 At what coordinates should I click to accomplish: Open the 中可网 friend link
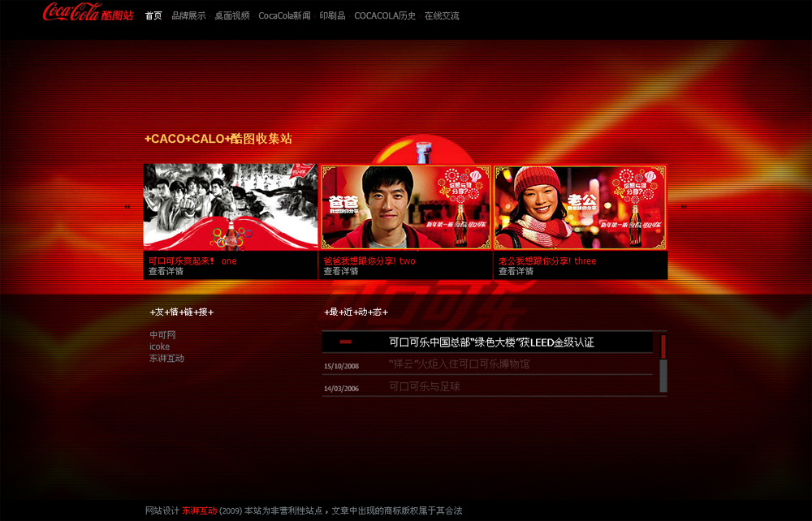point(162,335)
